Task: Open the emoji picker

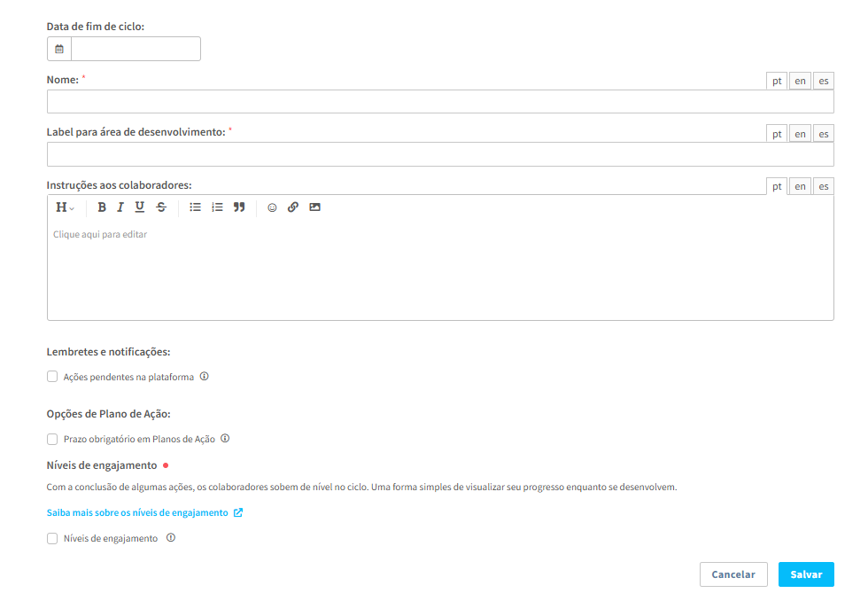Action: (x=272, y=207)
